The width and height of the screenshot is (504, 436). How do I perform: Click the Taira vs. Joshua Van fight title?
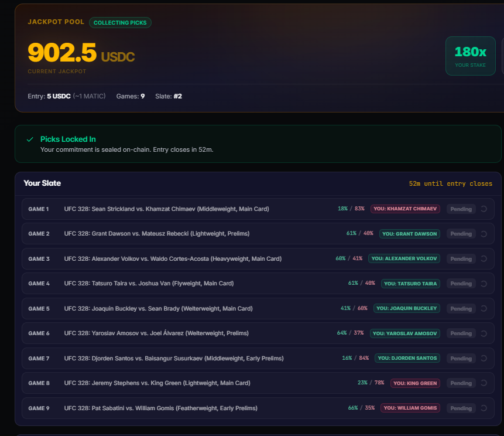149,284
